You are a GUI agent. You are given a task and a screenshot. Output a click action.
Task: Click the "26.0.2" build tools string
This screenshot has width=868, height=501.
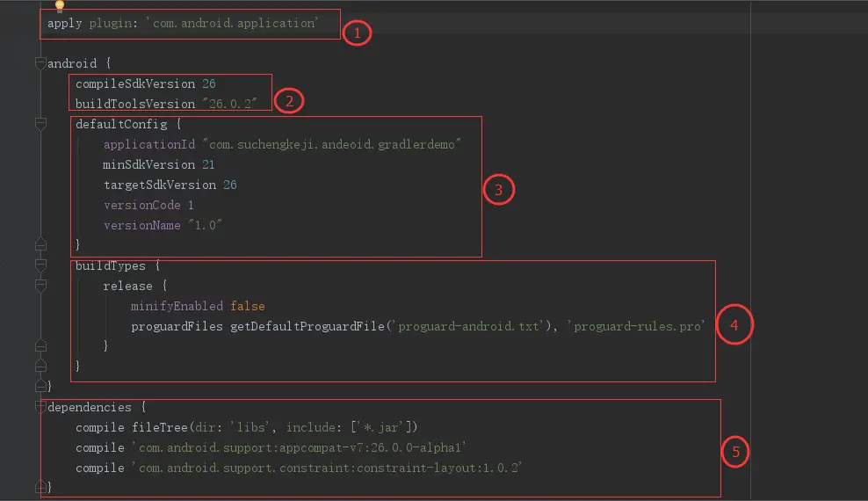[x=229, y=104]
